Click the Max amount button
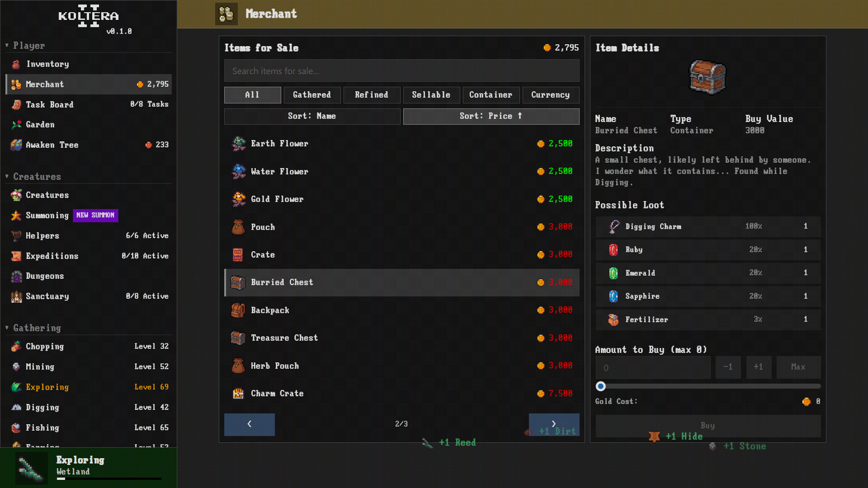 click(x=798, y=367)
